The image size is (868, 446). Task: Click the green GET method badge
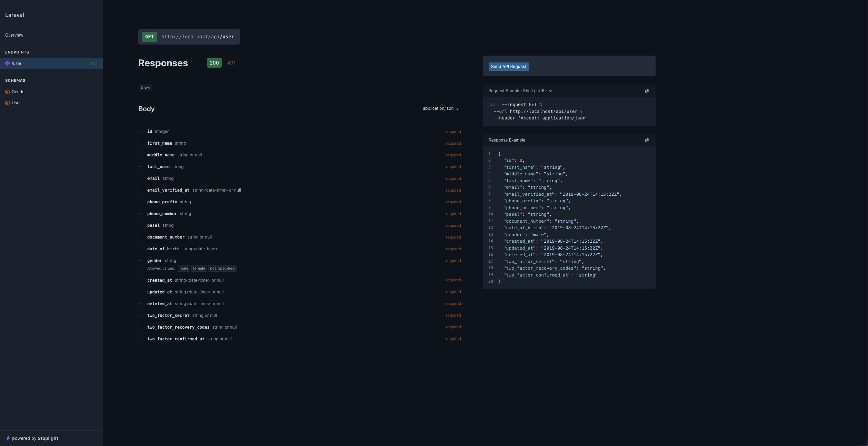tap(149, 37)
